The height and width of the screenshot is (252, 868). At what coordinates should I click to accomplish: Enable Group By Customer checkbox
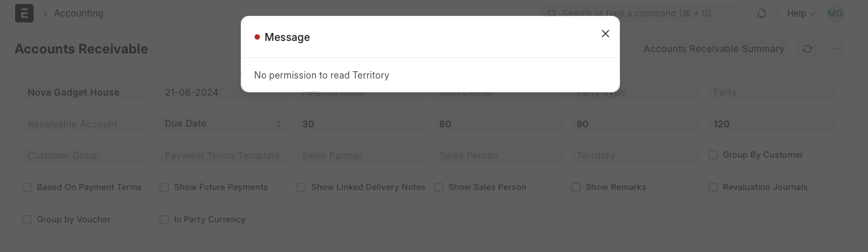(x=713, y=155)
